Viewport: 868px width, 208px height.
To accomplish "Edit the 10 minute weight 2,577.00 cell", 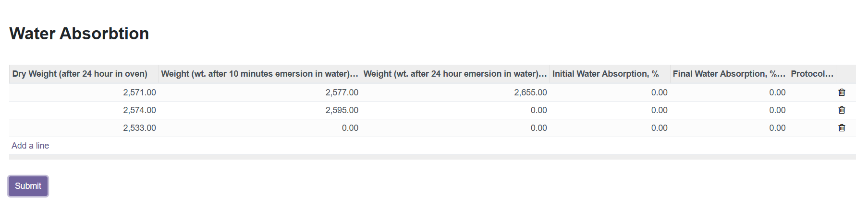I will click(x=260, y=92).
